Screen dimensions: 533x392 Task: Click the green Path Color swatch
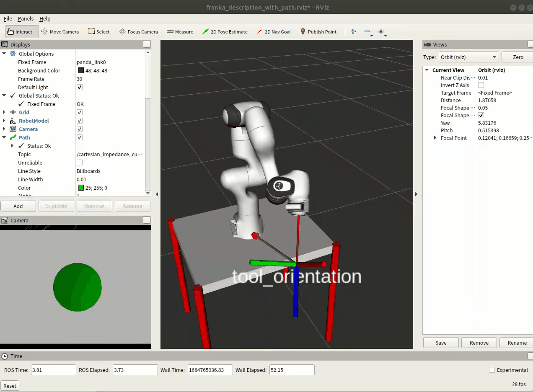click(x=80, y=188)
